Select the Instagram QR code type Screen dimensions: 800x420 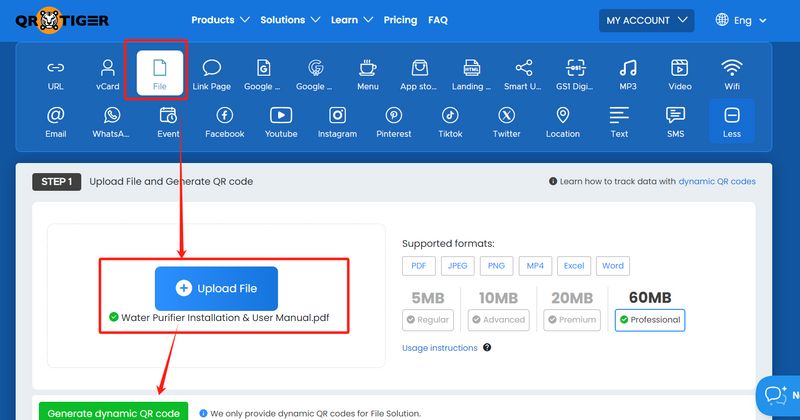[x=337, y=122]
